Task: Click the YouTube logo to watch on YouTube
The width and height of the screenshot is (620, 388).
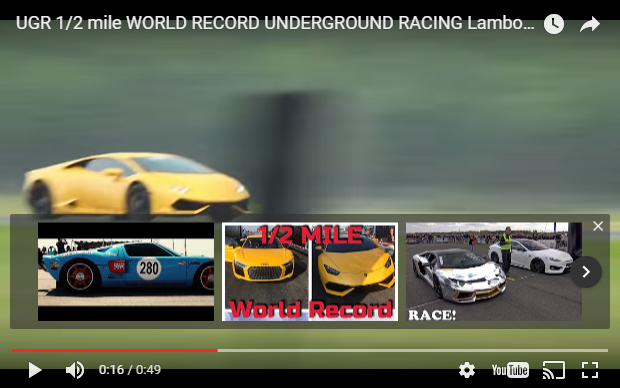Action: tap(510, 370)
